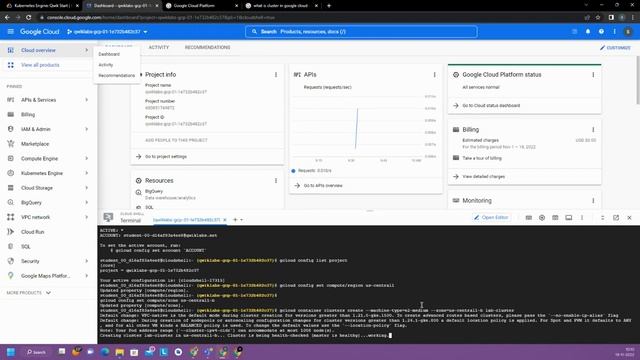Image resolution: width=640 pixels, height=360 pixels.
Task: Choose Recommendations in the Cloud overview submenu
Action: [x=116, y=75]
